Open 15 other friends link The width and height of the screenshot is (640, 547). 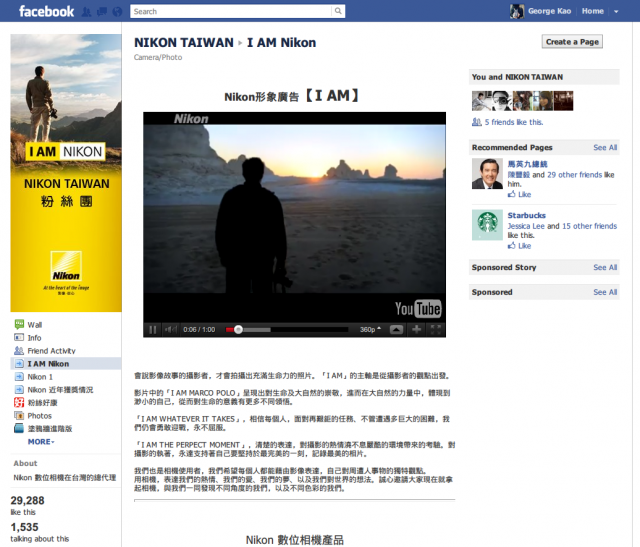(x=589, y=226)
